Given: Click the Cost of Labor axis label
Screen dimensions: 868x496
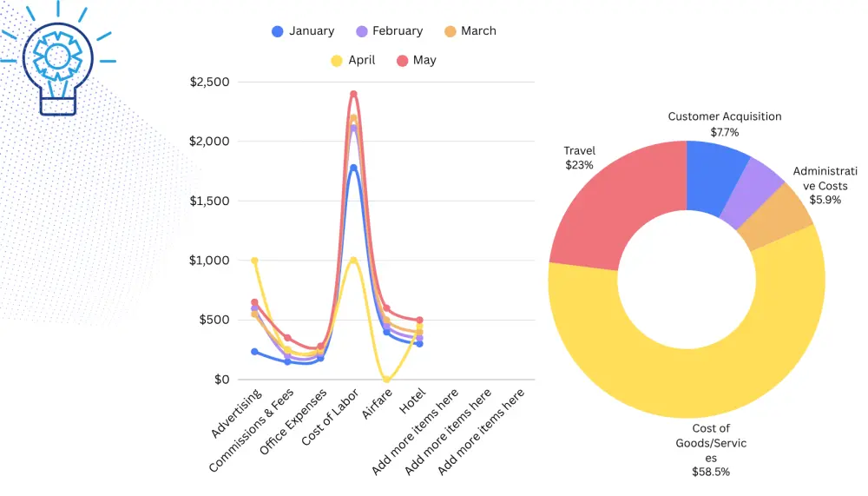Looking at the screenshot, I should pos(330,417).
